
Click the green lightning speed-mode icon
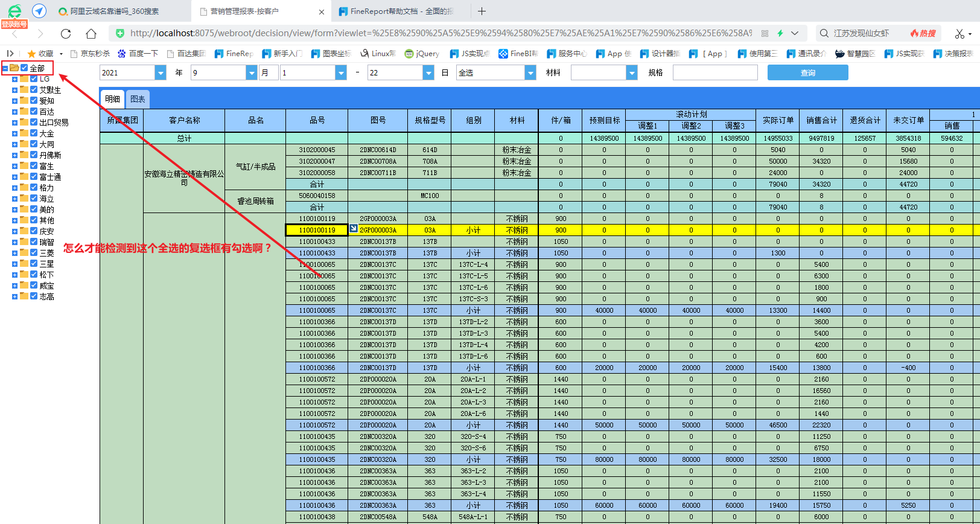click(x=780, y=33)
